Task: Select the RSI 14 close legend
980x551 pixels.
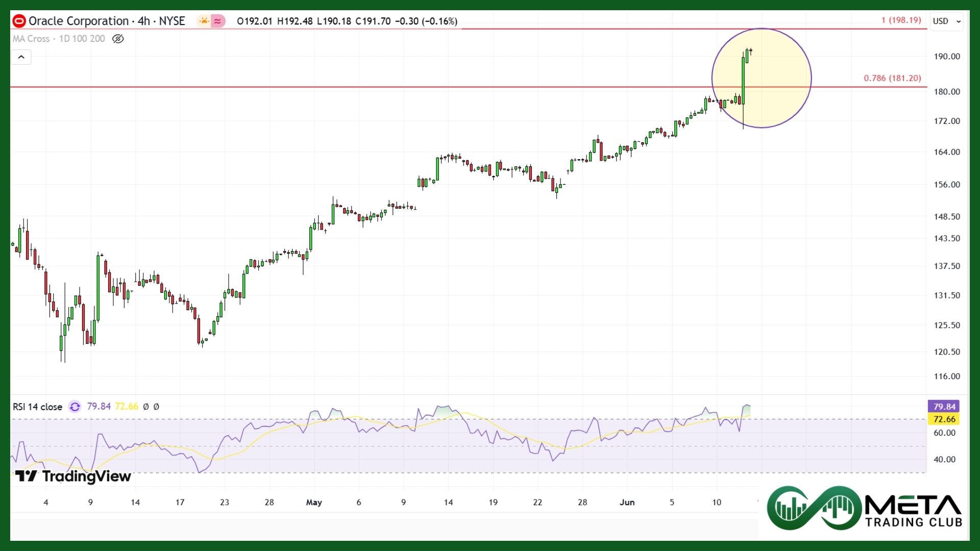Action: click(37, 407)
